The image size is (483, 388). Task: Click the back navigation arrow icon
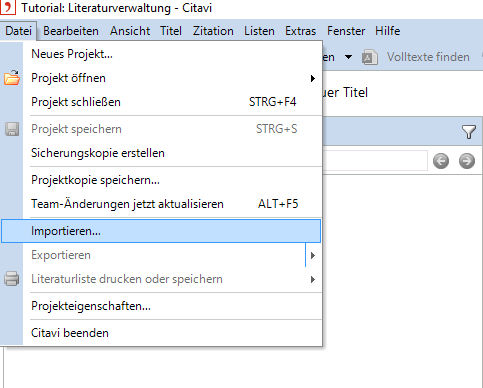point(441,161)
